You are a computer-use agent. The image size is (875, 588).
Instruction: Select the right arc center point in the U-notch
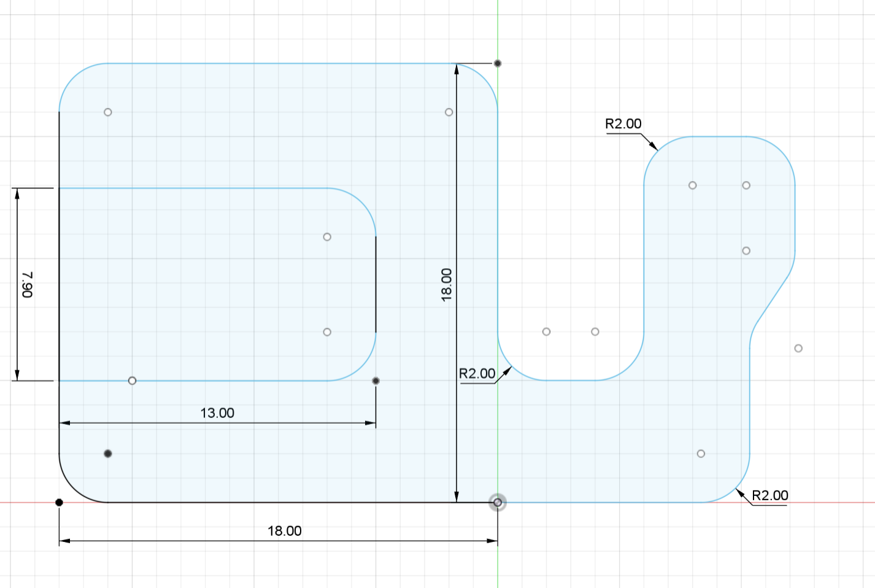tap(595, 331)
